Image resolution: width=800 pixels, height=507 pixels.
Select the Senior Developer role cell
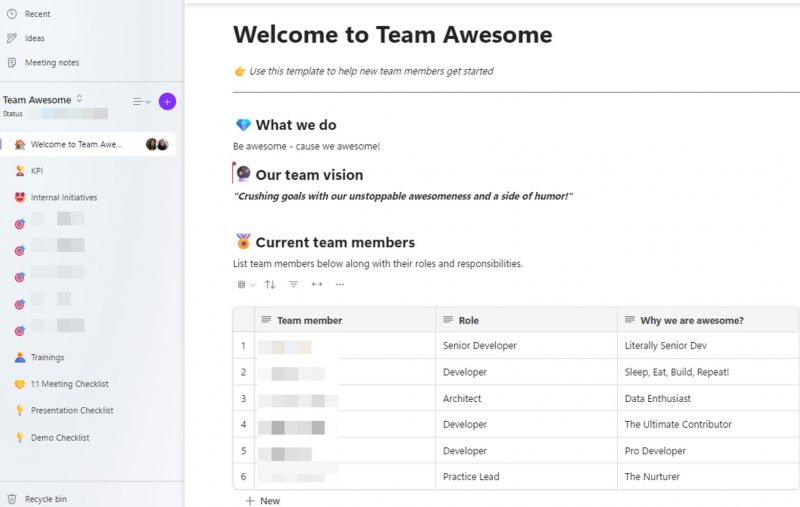479,346
